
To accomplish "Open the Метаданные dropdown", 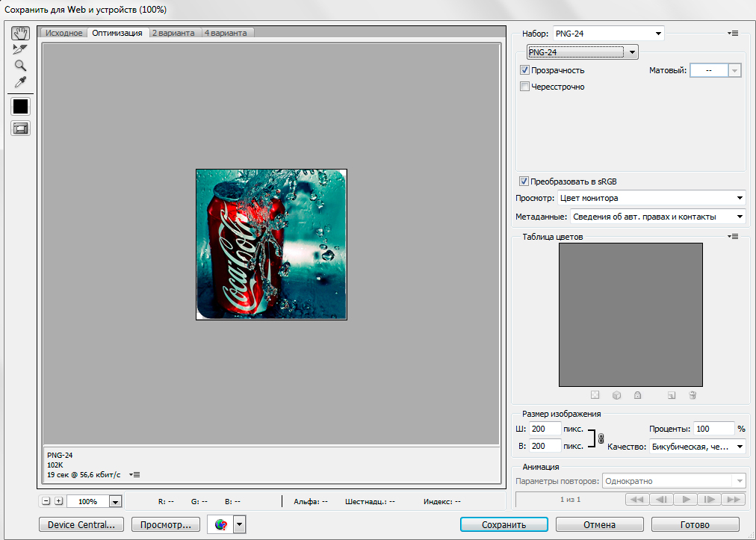I will (657, 217).
